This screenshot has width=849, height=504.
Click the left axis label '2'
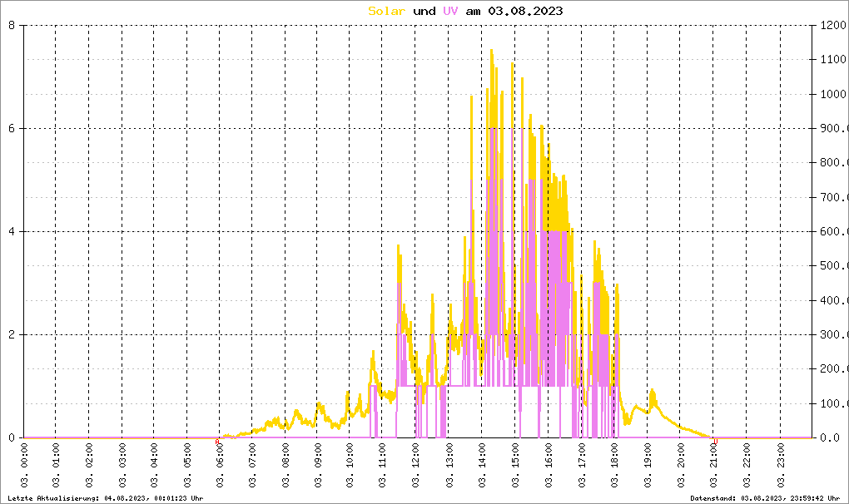pos(12,334)
